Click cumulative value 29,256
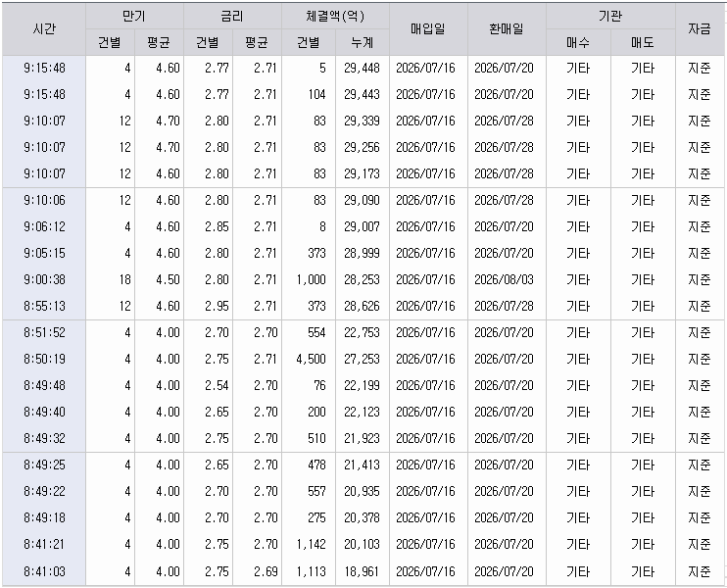This screenshot has width=727, height=588. [x=363, y=147]
